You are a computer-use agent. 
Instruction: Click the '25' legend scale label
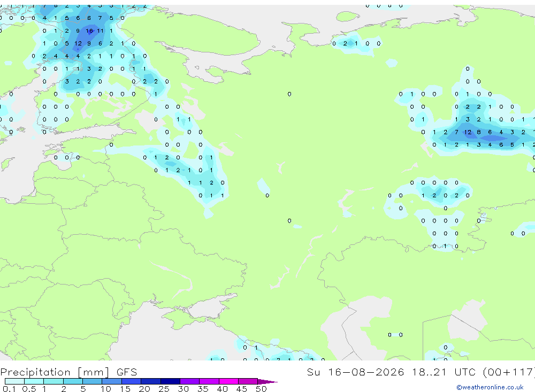coord(164,389)
